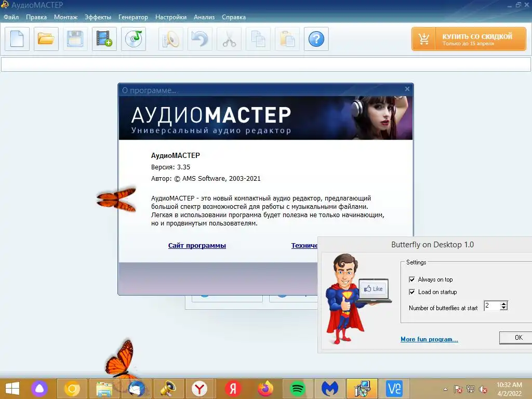The image size is (532, 399).
Task: Open the Правка menu
Action: click(36, 17)
